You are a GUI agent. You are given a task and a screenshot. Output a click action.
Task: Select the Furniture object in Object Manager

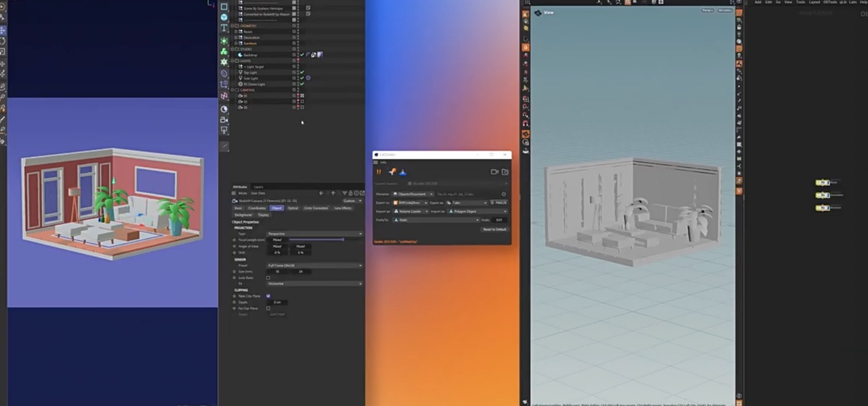click(249, 43)
